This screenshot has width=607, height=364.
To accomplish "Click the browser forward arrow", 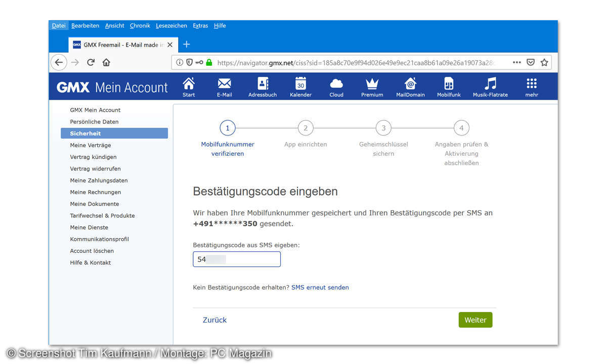I will click(x=75, y=62).
